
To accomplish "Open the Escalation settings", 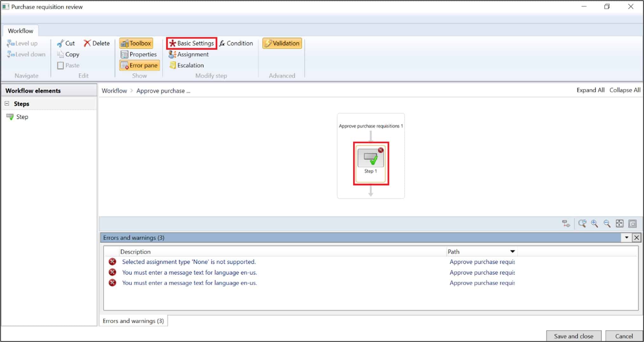I will pyautogui.click(x=186, y=65).
